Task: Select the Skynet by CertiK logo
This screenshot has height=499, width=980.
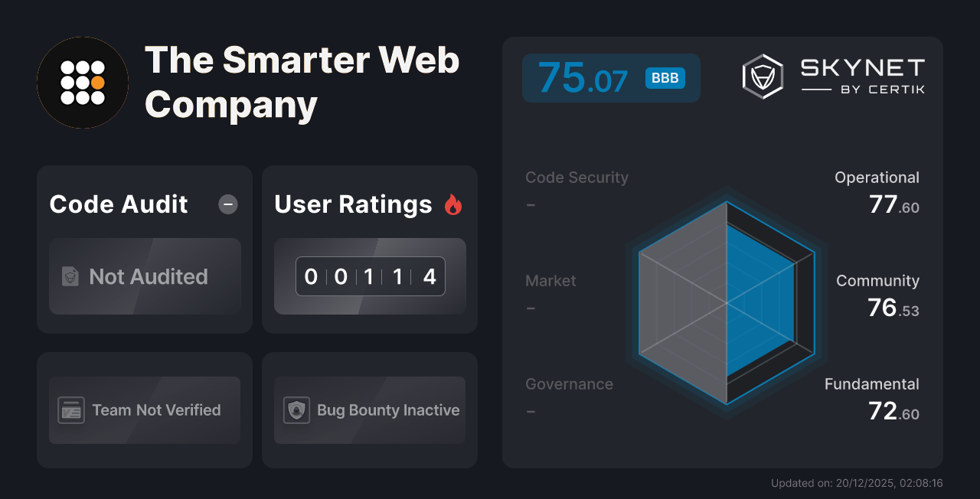Action: click(x=835, y=74)
